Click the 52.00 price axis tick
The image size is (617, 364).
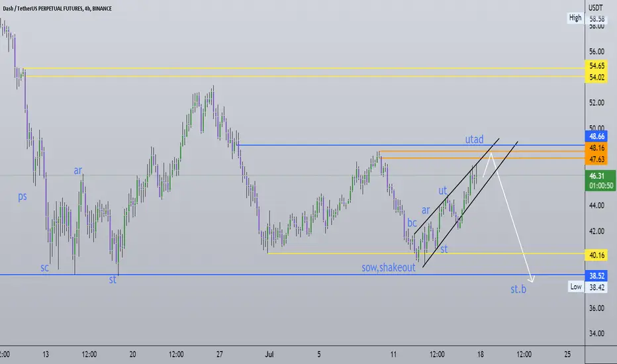[596, 103]
